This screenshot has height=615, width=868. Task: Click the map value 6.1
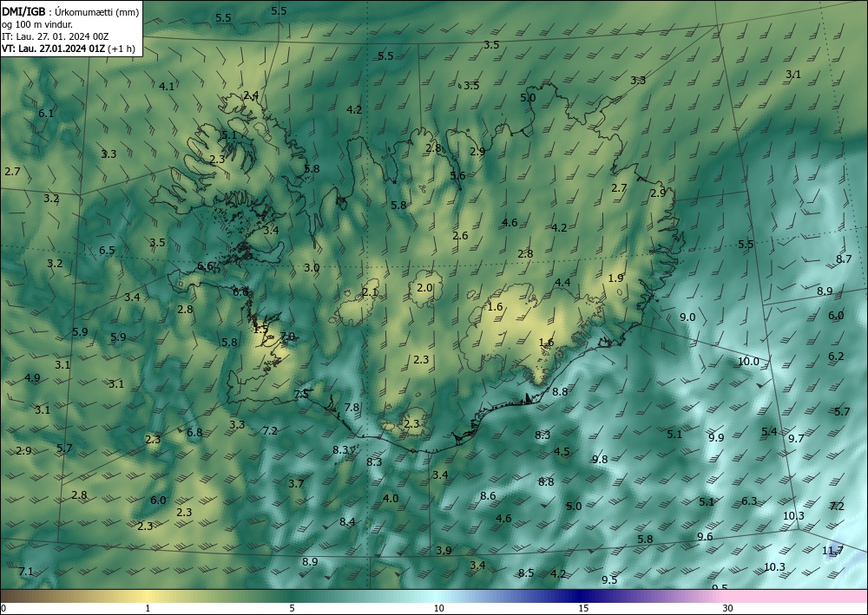tap(46, 114)
